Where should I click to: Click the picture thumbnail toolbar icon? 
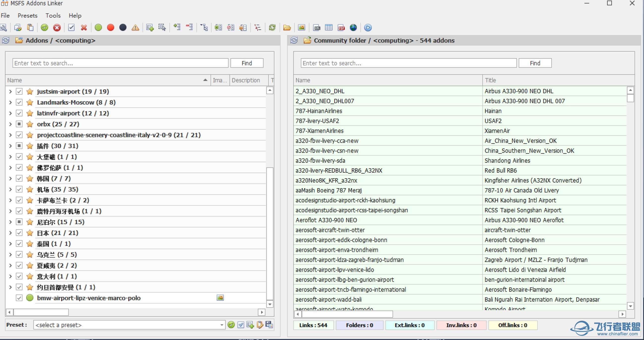pyautogui.click(x=301, y=27)
